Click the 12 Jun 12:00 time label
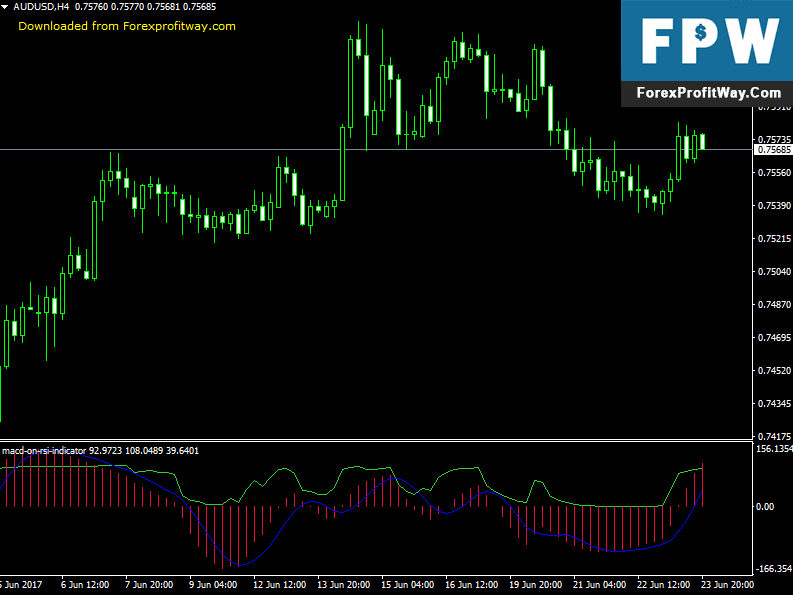 [279, 585]
